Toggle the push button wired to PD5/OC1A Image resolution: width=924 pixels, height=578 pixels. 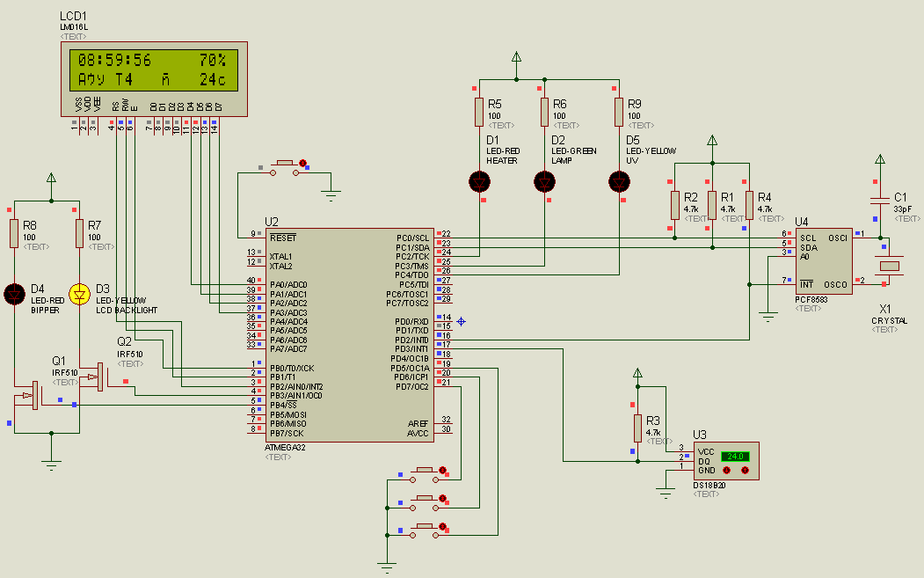coord(426,530)
